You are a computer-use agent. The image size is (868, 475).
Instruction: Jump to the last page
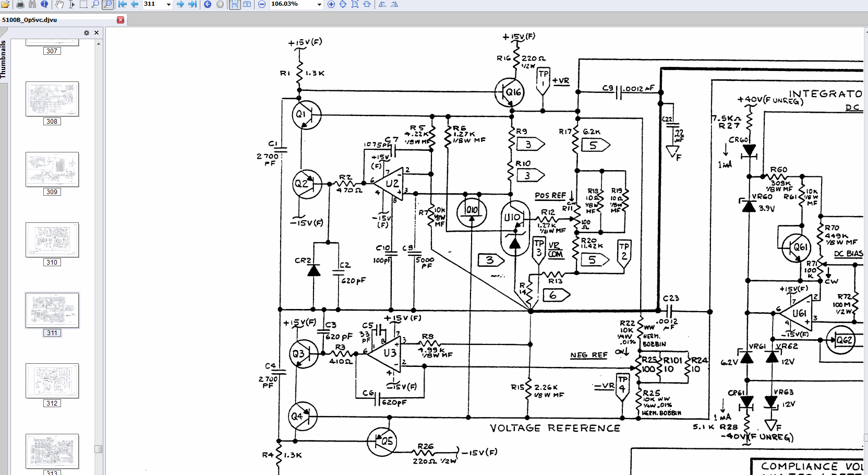192,4
